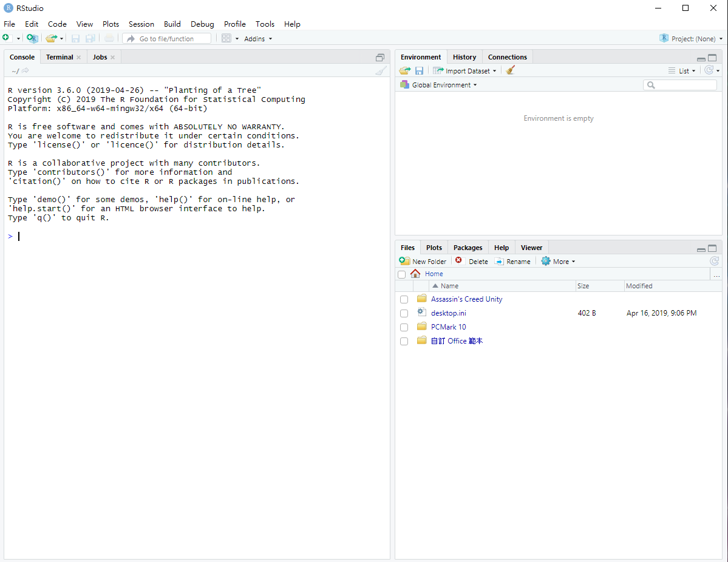This screenshot has height=562, width=728.
Task: Select the Console tab
Action: 22,57
